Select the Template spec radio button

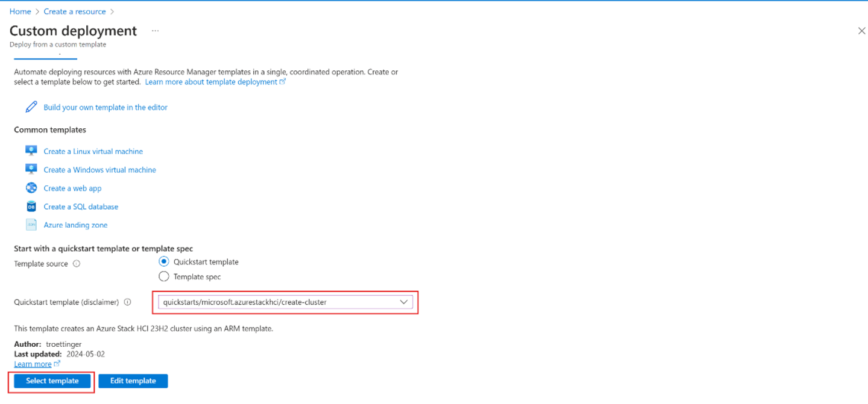pyautogui.click(x=163, y=277)
